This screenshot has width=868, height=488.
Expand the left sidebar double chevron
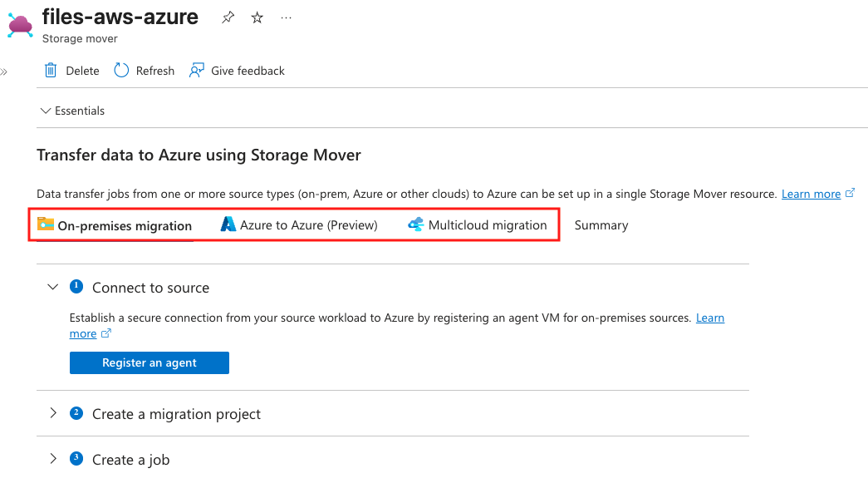[x=4, y=72]
